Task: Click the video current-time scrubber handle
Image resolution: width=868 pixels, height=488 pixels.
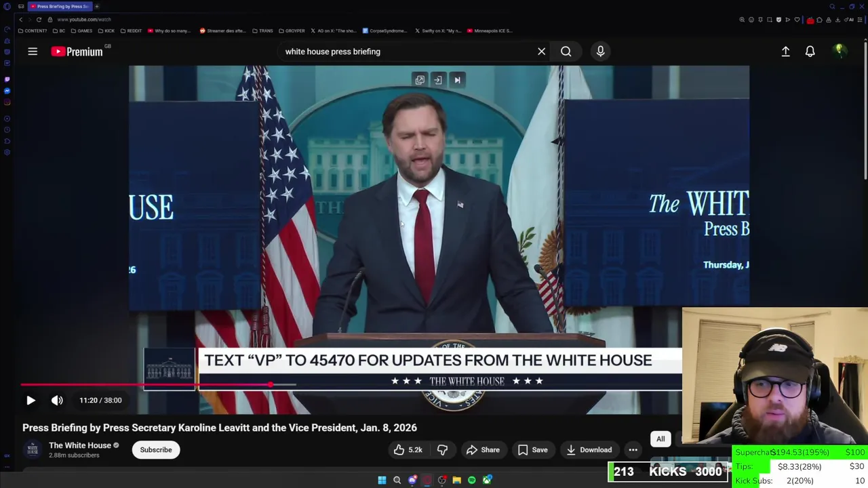Action: (271, 385)
